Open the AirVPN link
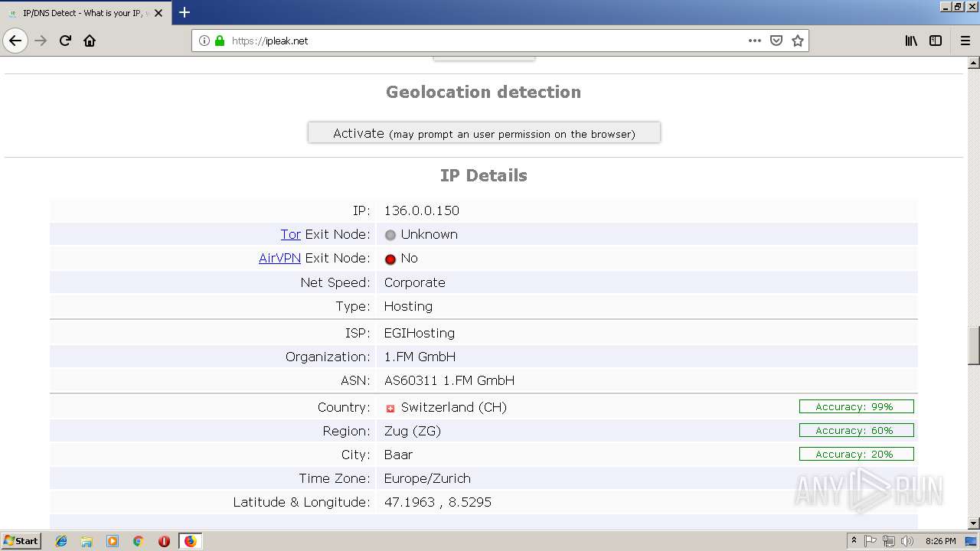The height and width of the screenshot is (551, 980). tap(279, 258)
